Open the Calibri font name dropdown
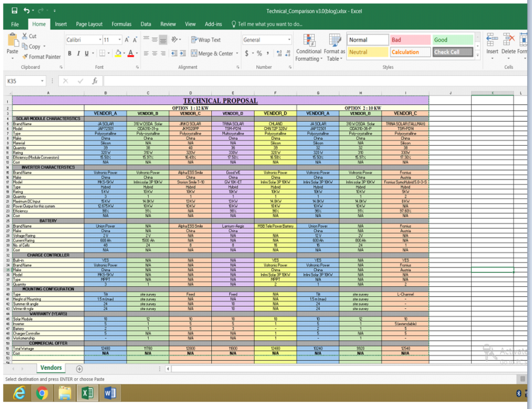This screenshot has width=532, height=409. coord(100,40)
